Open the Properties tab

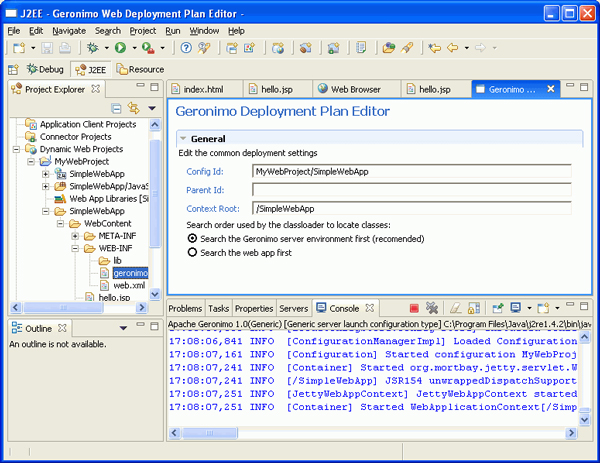point(254,308)
